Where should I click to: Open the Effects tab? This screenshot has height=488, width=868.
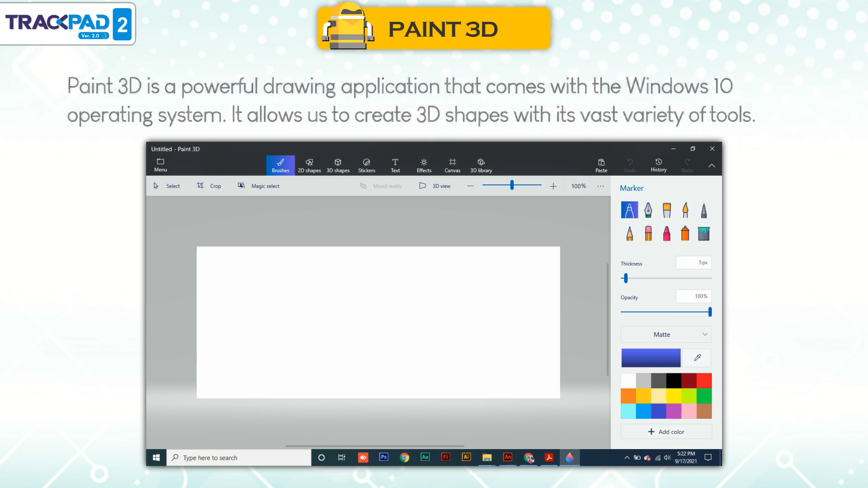click(424, 165)
